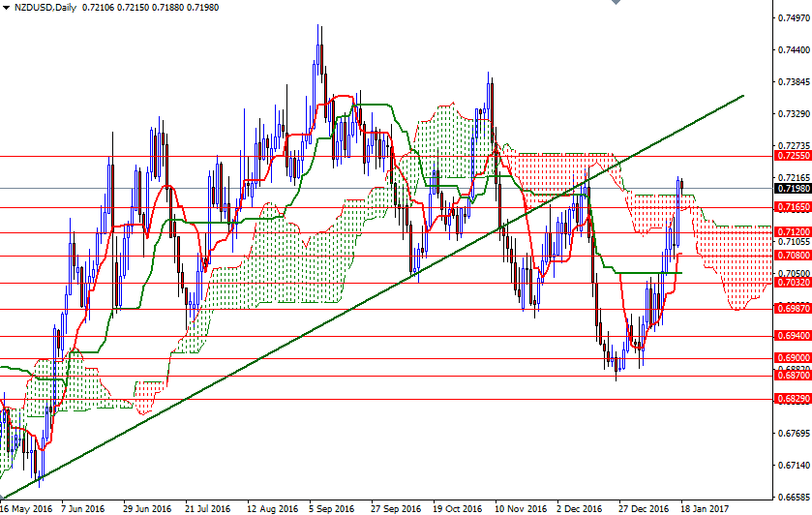
Task: Click the 0.72550 red level label
Action: (x=793, y=156)
